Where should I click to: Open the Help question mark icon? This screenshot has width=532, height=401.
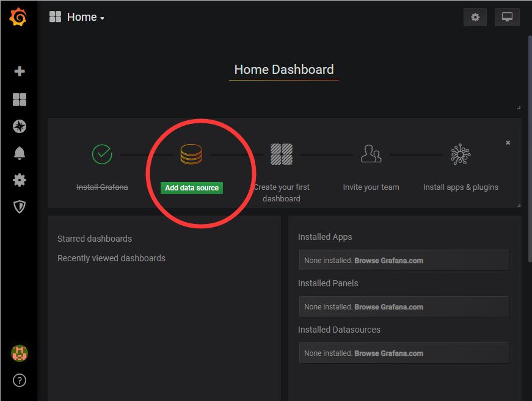[20, 380]
